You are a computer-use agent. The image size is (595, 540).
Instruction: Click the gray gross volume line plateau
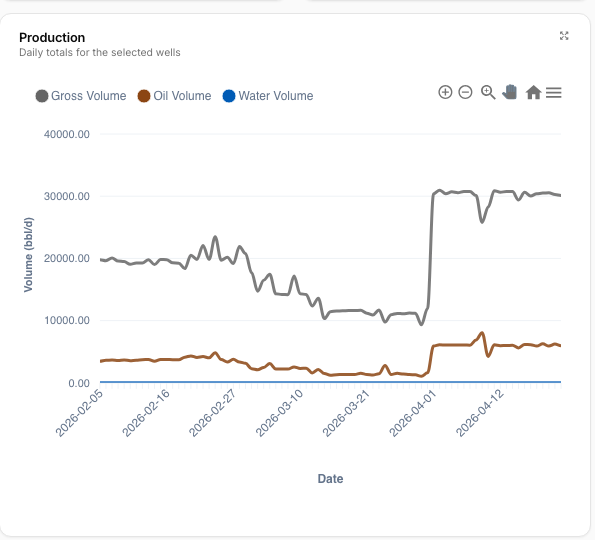[455, 192]
